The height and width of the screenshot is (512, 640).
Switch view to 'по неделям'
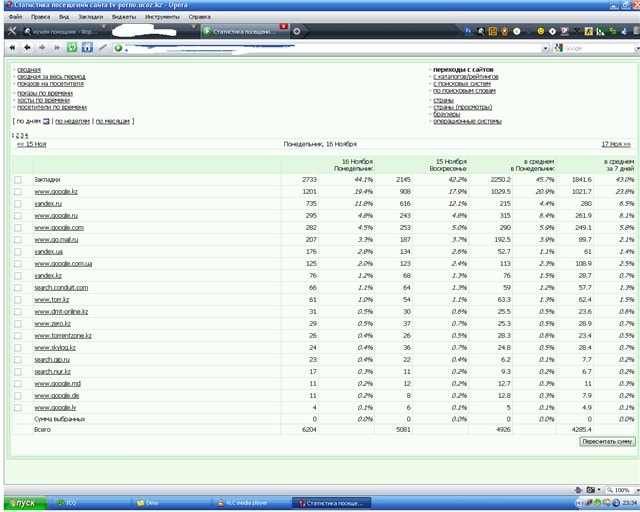(x=72, y=121)
